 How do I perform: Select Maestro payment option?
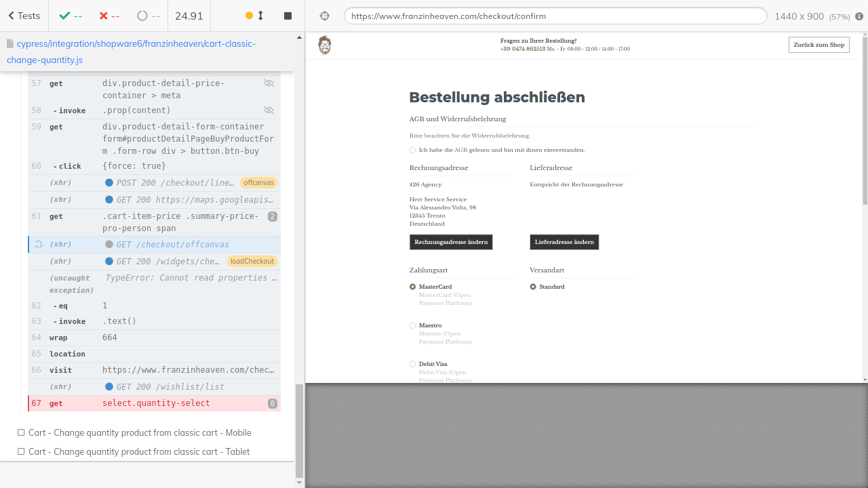point(412,325)
